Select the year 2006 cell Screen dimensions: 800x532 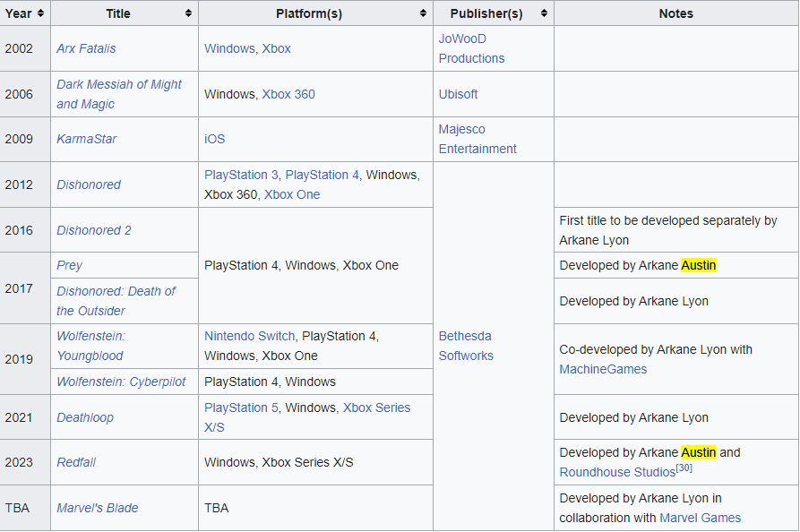coord(25,94)
